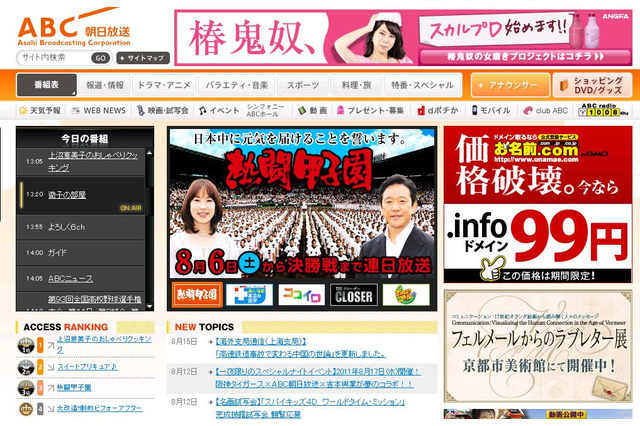Open ranking #4 大改造!!劇的ビフォーアフター link
Viewport: 640px width, 426px height.
point(100,408)
